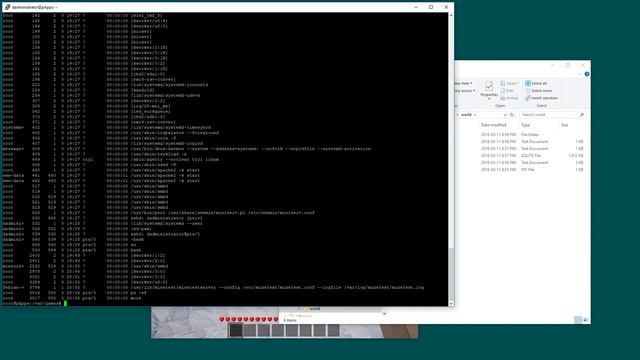This screenshot has width=640, height=360.
Task: Click the Open button in Explorer ribbon
Action: tap(509, 83)
